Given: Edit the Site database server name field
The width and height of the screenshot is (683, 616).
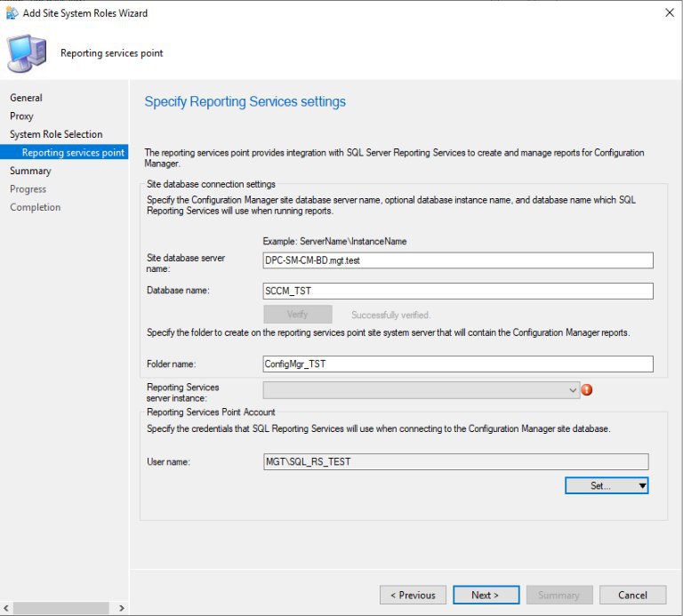Looking at the screenshot, I should coord(458,260).
